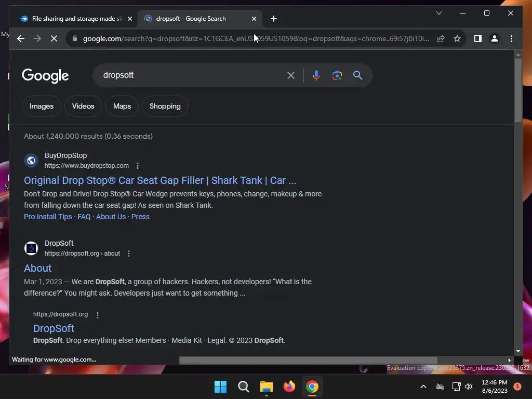Open the Original Drop Stop Car Seat result
Screen dimensions: 532x399
point(160,180)
